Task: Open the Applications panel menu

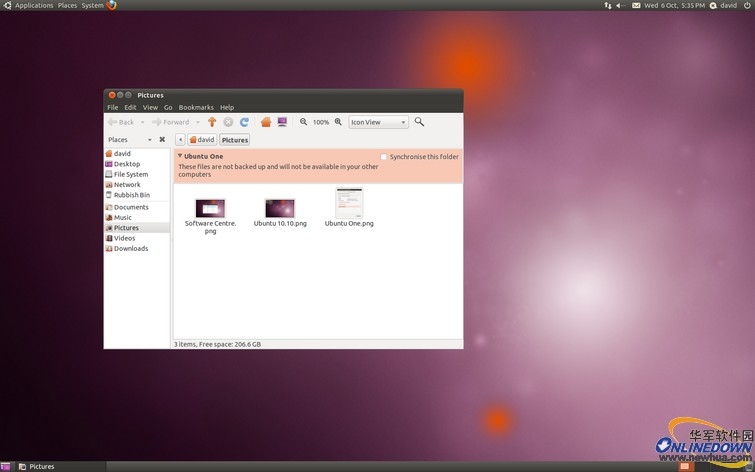Action: (x=34, y=5)
